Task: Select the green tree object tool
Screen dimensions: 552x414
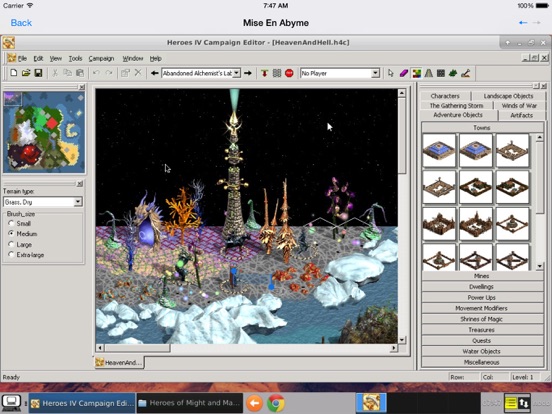Action: (x=453, y=73)
